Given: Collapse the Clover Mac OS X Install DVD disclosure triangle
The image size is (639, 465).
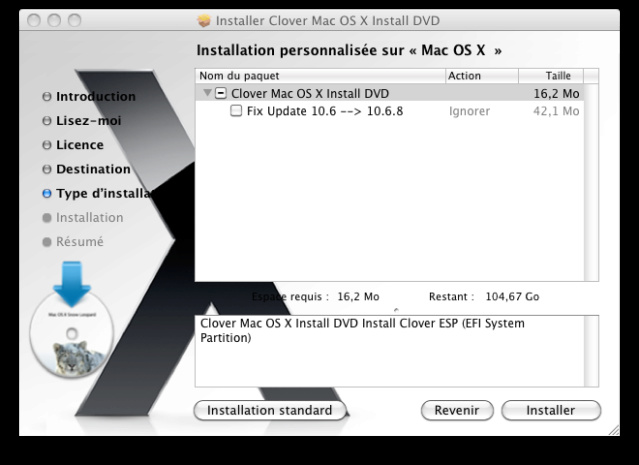Looking at the screenshot, I should click(207, 93).
